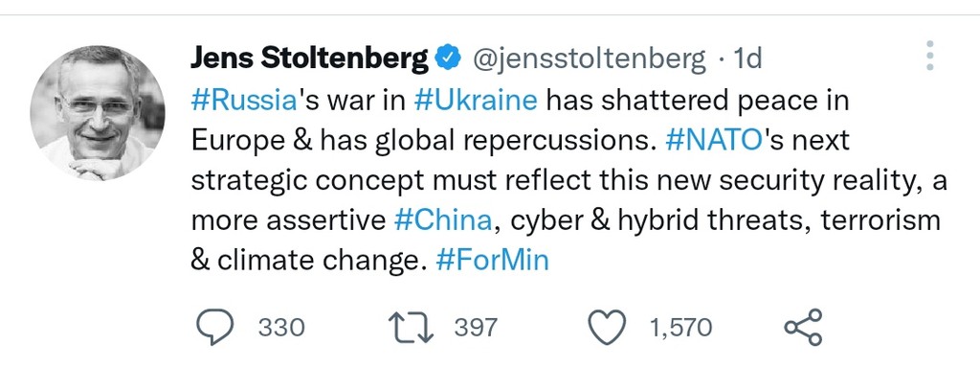
Task: Click the 1,570 likes count
Action: point(680,328)
